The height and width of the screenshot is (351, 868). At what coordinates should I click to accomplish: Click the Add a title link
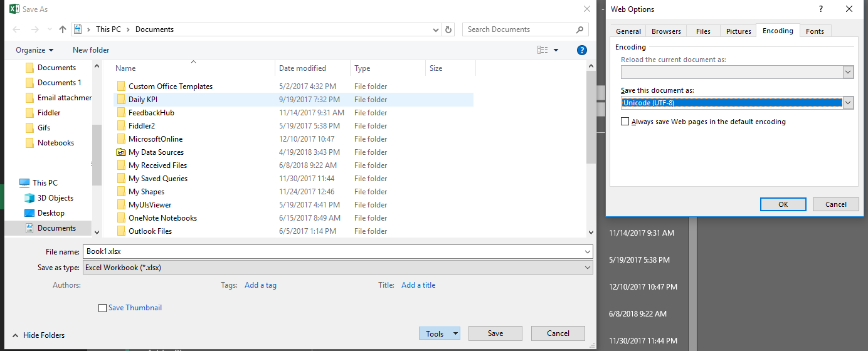pos(418,285)
